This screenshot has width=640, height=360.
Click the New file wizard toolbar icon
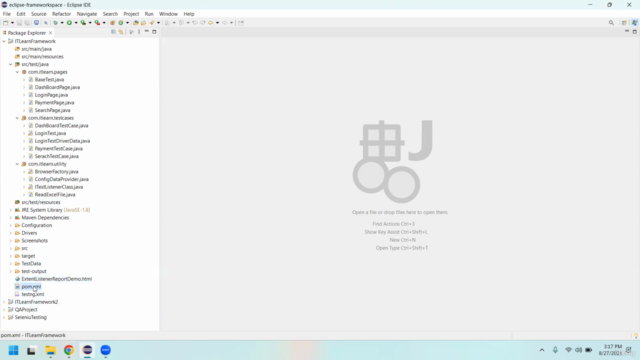point(6,23)
